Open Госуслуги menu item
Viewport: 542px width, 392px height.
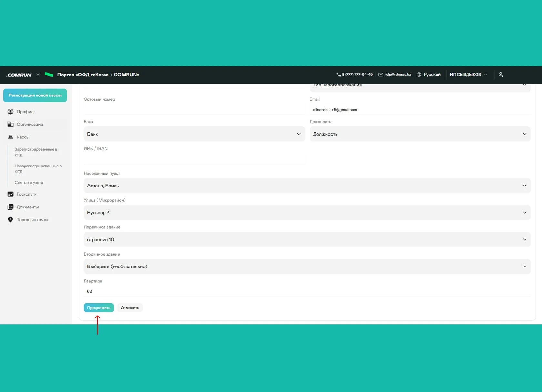pyautogui.click(x=27, y=194)
